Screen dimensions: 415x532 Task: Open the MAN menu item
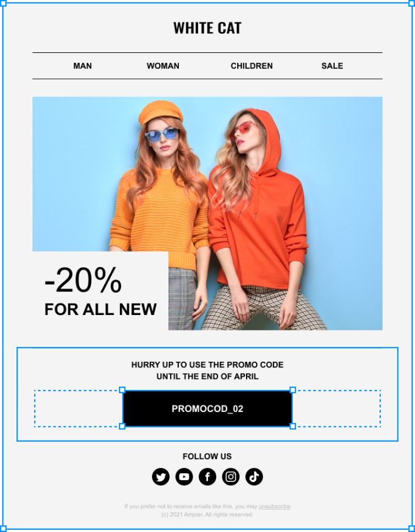point(83,66)
